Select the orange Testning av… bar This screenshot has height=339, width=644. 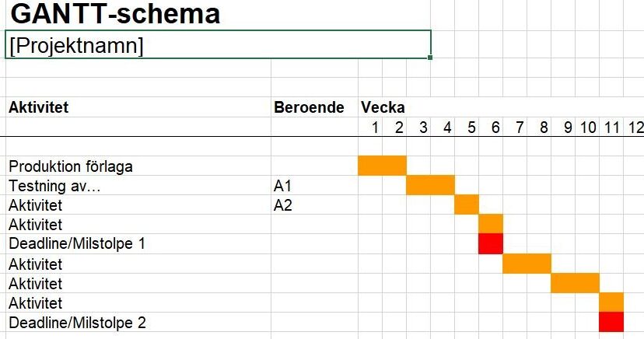(x=430, y=185)
